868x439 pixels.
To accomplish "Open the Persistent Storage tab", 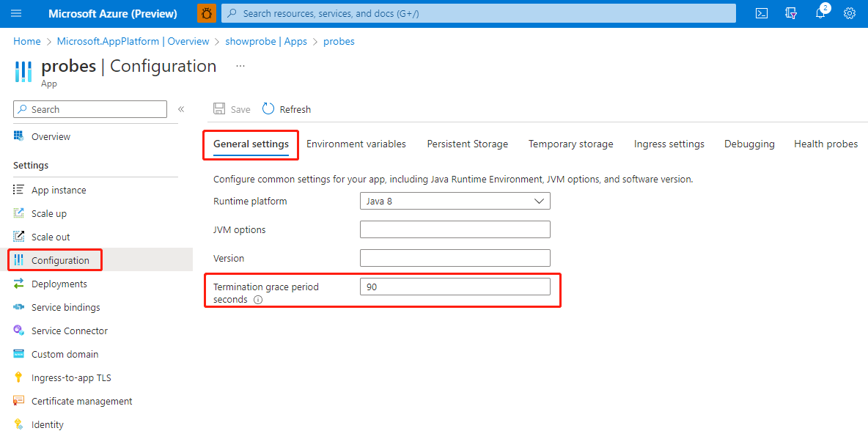I will pyautogui.click(x=467, y=144).
